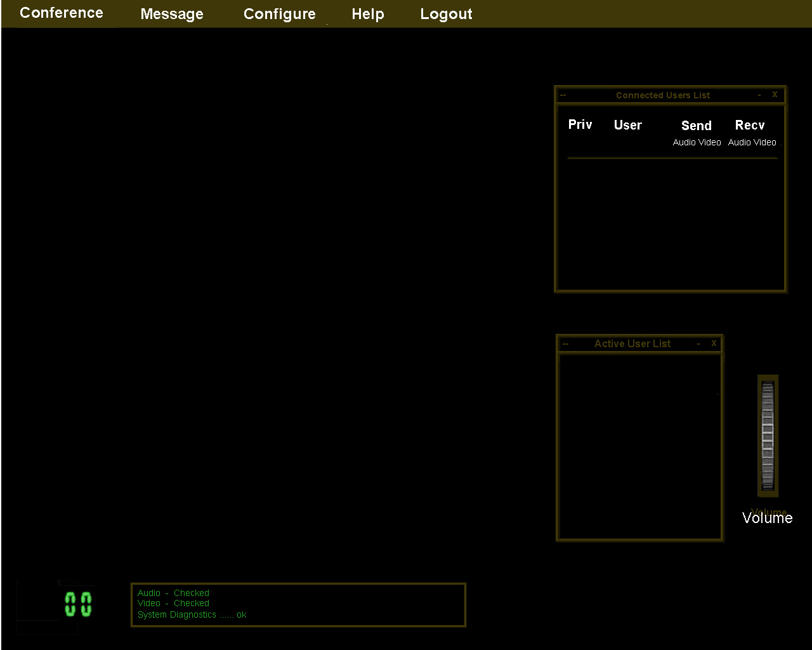This screenshot has width=812, height=650.
Task: Minimize the Connected Users List panel
Action: [759, 95]
